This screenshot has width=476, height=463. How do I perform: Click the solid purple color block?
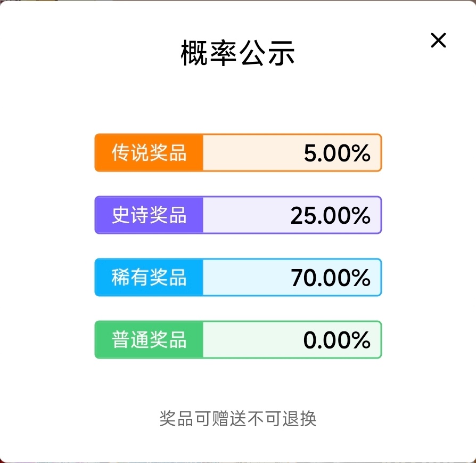coord(104,215)
